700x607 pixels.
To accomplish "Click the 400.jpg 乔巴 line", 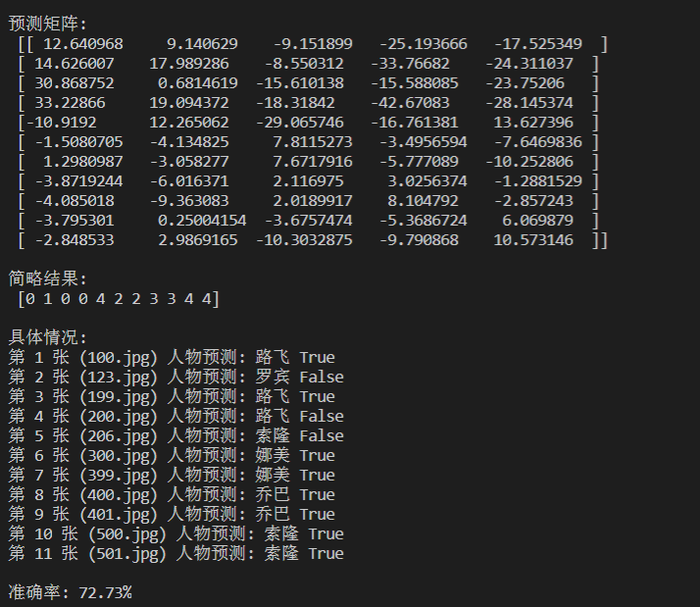I will pos(172,495).
